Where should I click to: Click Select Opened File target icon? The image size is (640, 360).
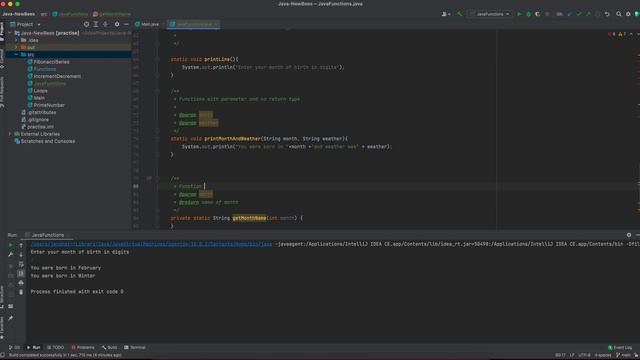click(x=86, y=24)
